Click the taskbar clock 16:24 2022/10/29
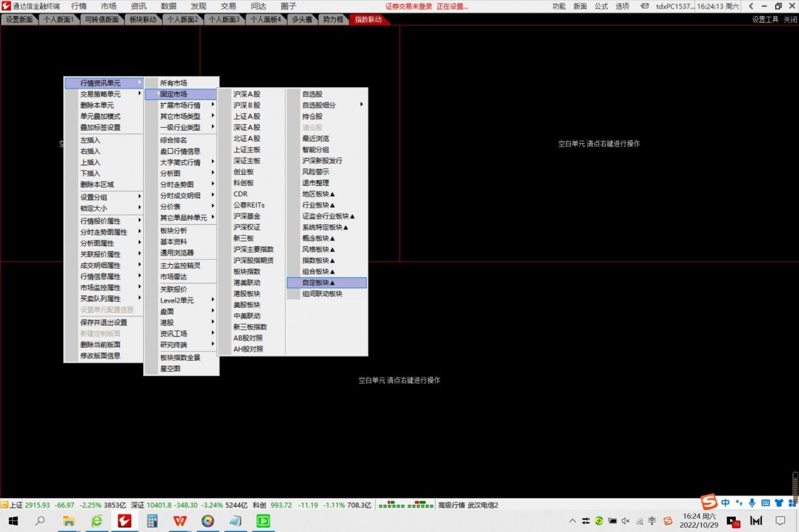This screenshot has width=799, height=532. tap(699, 521)
